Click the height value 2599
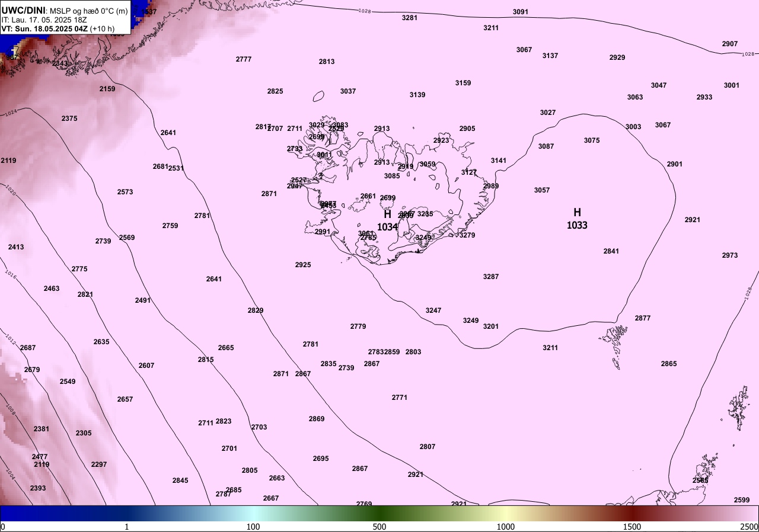 point(742,500)
